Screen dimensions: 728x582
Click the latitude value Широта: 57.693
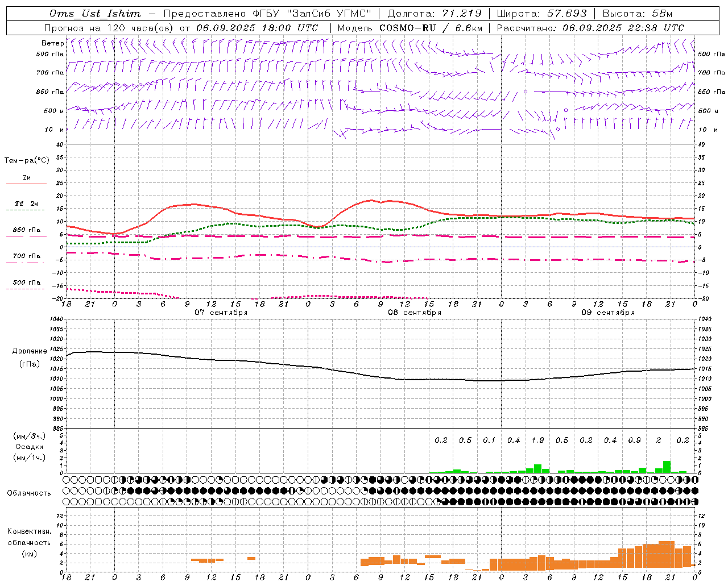[x=542, y=14]
